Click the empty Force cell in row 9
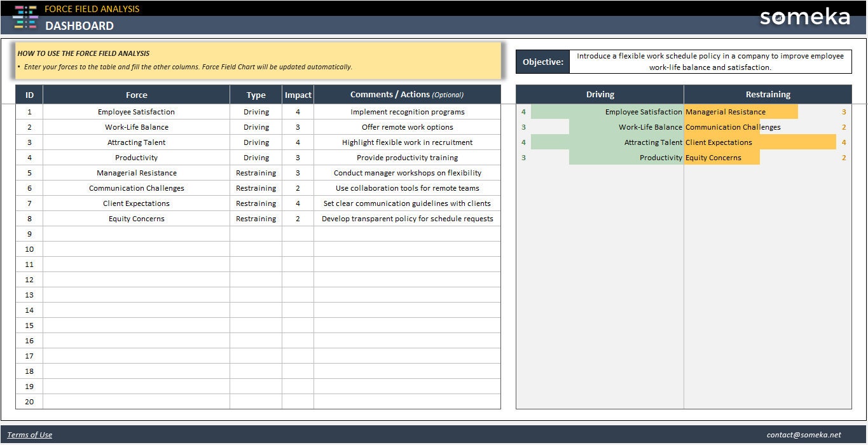Screen dimensions: 868x445 point(136,233)
